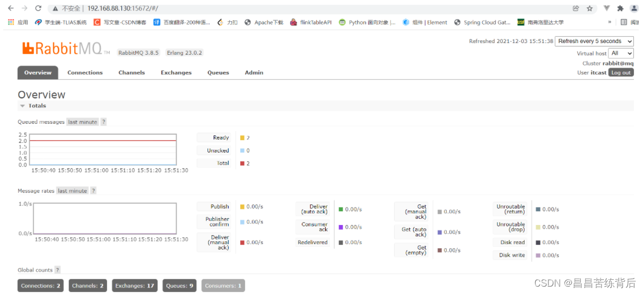Open the refresh interval dropdown

click(594, 41)
